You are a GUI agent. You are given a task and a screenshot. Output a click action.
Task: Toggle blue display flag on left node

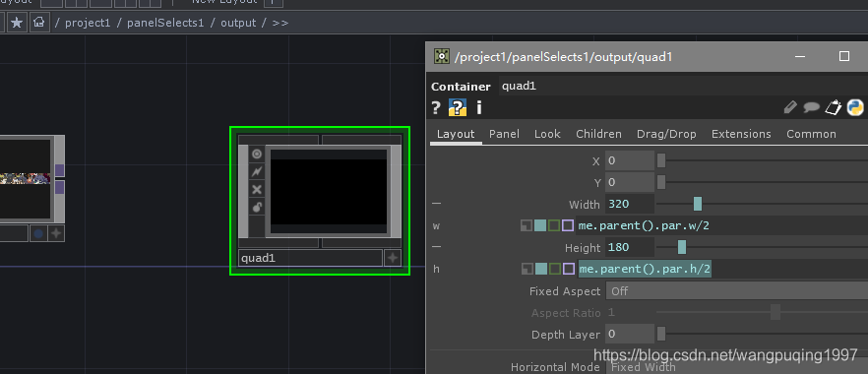point(38,233)
